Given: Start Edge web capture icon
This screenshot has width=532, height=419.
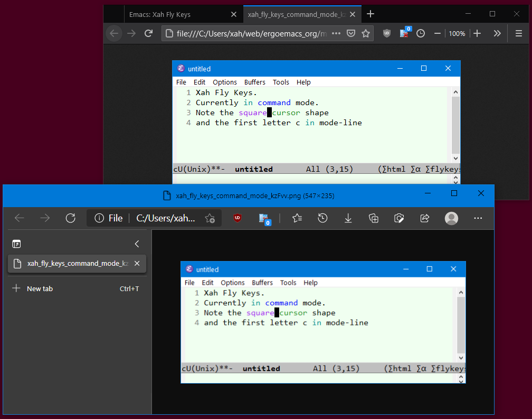Looking at the screenshot, I should coord(399,218).
